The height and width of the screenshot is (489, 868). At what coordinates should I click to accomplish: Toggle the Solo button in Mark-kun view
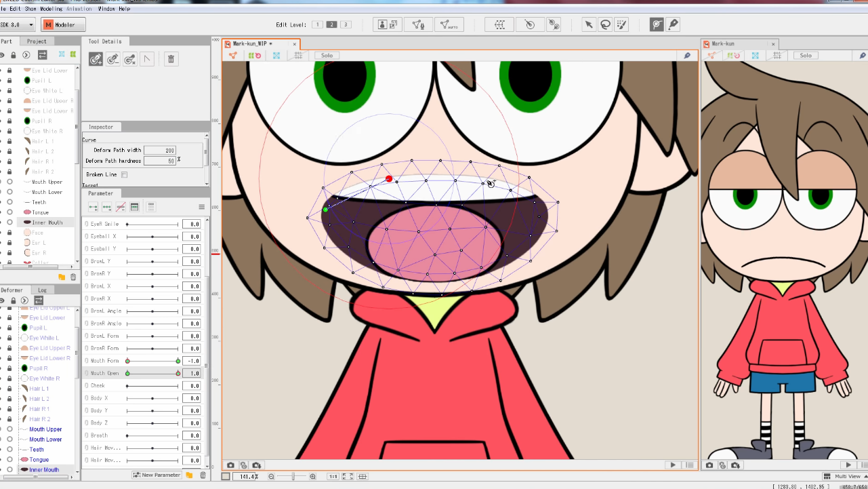click(805, 56)
